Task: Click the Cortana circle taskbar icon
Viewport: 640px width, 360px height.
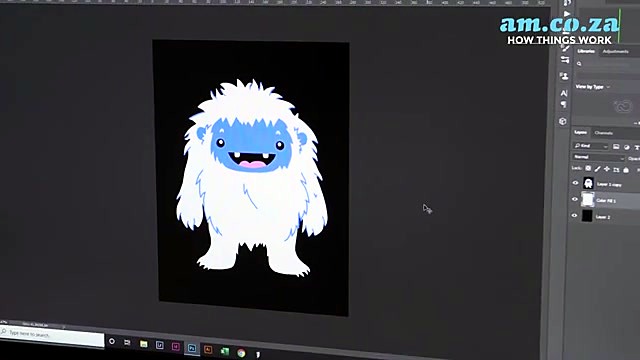Action: (x=112, y=342)
